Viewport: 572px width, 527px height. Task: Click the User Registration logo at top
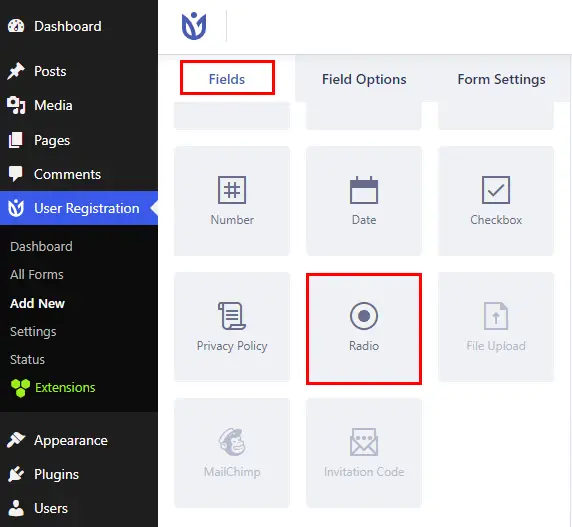(194, 26)
